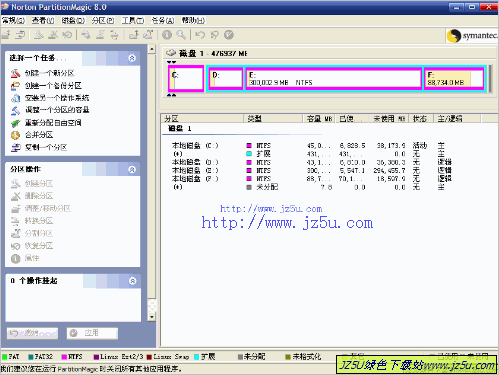Select the F: partition block in disk map
Image resolution: width=499 pixels, height=375 pixels.
tap(454, 79)
